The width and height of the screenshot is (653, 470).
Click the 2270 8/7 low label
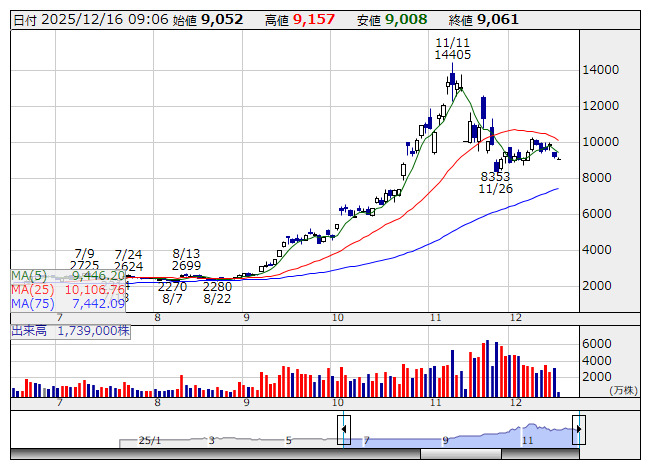click(172, 293)
